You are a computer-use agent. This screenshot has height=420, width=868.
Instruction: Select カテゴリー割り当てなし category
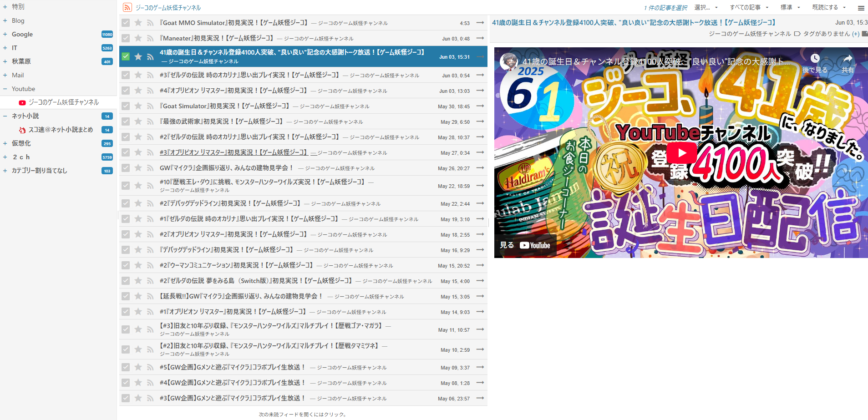[x=40, y=171]
